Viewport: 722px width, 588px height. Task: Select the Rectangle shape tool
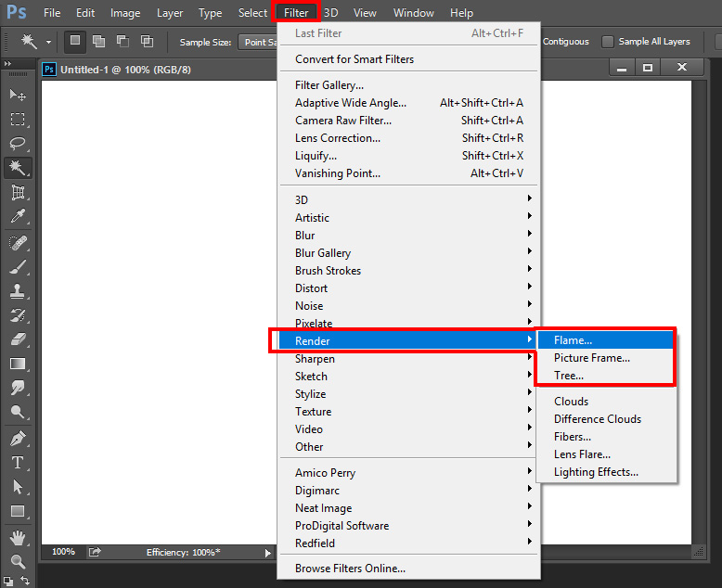pyautogui.click(x=18, y=511)
